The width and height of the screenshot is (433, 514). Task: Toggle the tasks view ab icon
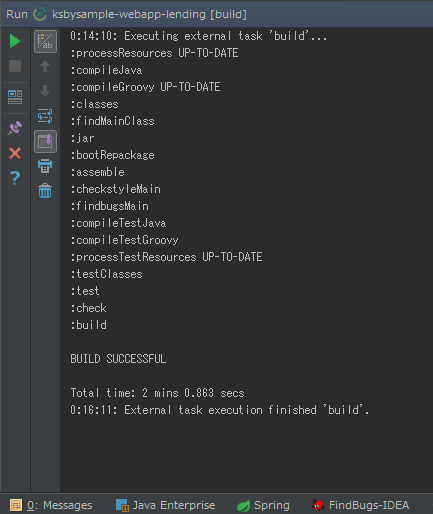click(x=45, y=41)
